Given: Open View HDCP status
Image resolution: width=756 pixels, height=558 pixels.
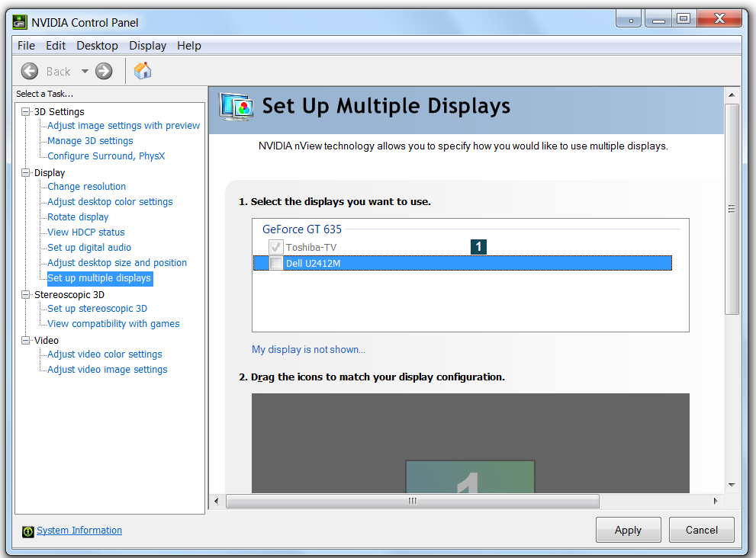Looking at the screenshot, I should [x=85, y=232].
